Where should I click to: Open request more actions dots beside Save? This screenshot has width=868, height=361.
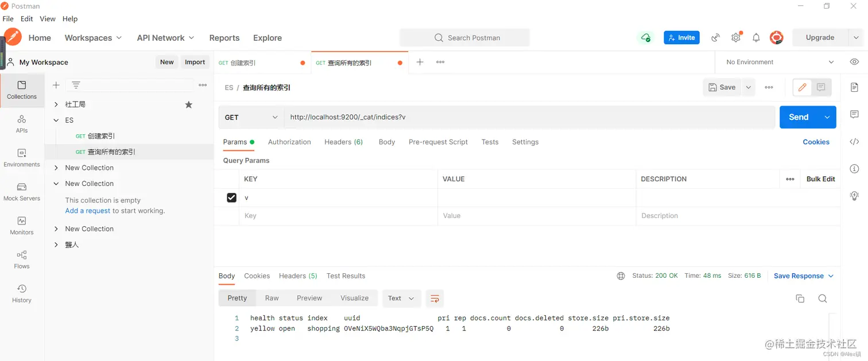click(x=769, y=87)
